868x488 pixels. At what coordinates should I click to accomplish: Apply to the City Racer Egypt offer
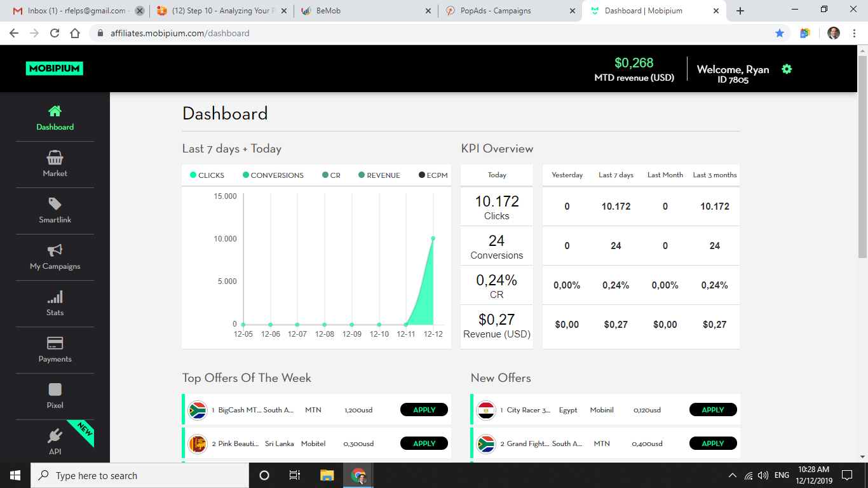click(713, 410)
